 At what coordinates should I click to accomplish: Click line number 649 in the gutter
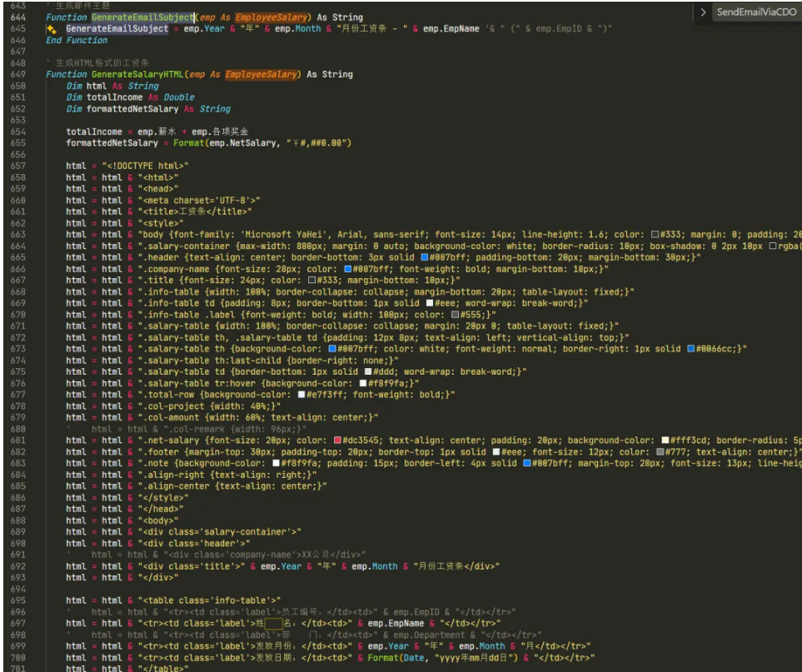17,75
